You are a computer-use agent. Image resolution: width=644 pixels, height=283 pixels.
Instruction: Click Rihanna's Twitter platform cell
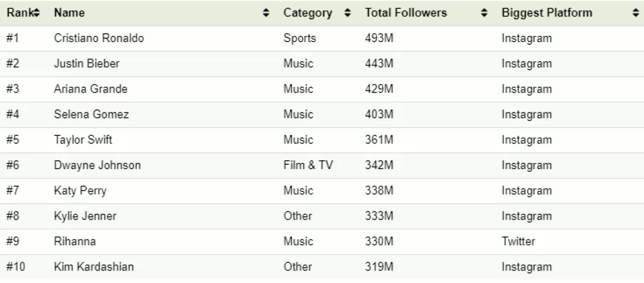pos(518,241)
